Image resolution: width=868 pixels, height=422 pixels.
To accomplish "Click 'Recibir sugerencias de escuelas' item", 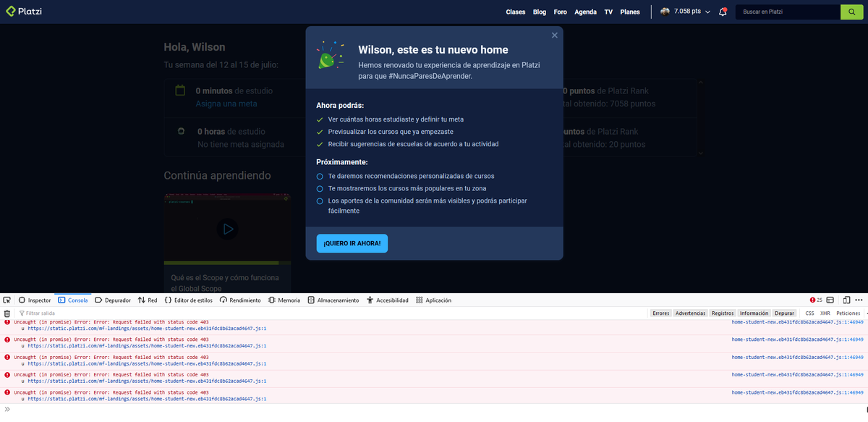I will point(413,144).
